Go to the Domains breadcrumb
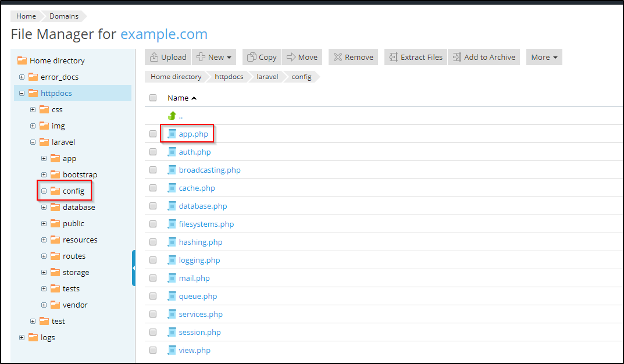This screenshot has width=624, height=364. click(63, 16)
